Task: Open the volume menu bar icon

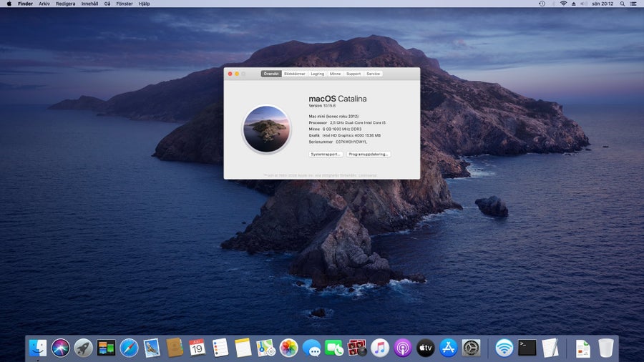Action: click(x=584, y=4)
